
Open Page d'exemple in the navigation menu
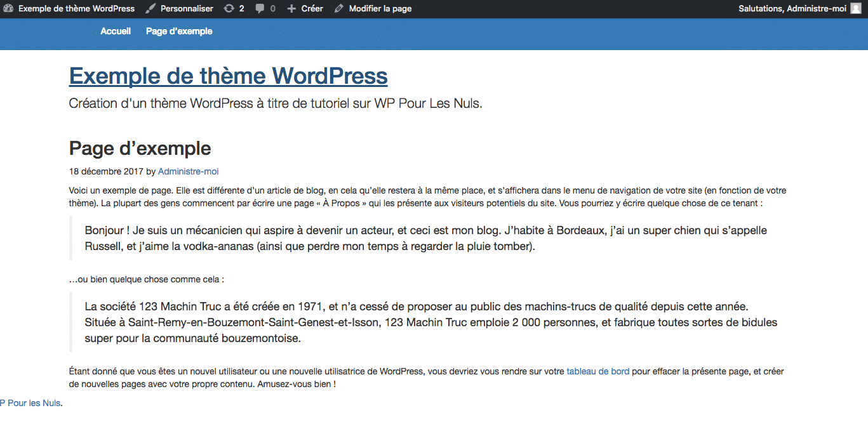[179, 31]
